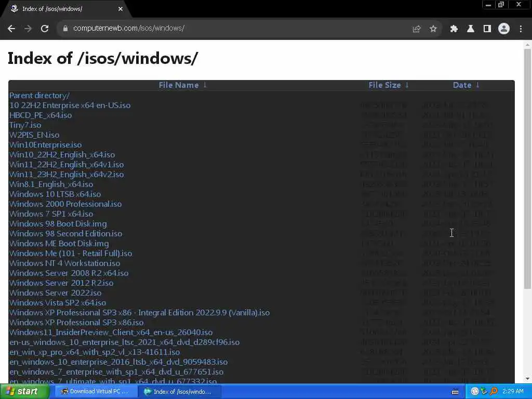Image resolution: width=532 pixels, height=399 pixels.
Task: Click Windows Server 2022.iso
Action: (55, 293)
